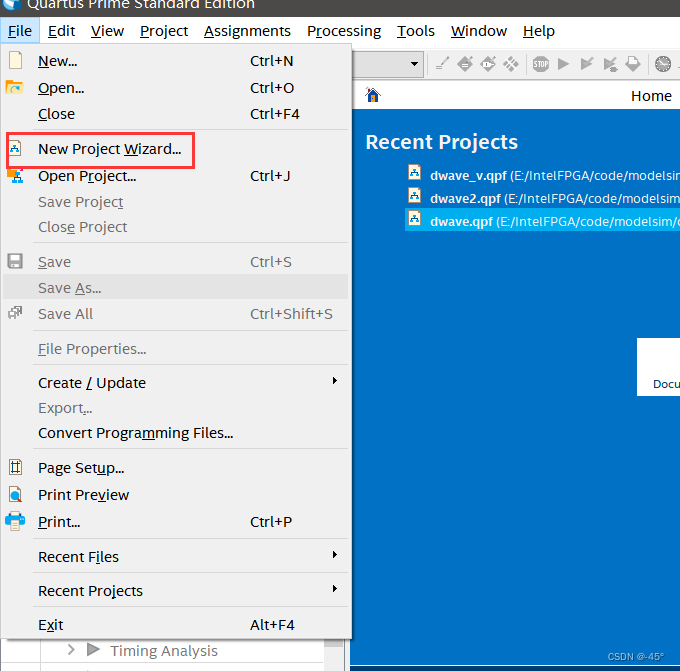
Task: Select Close in the File menu
Action: [176, 114]
